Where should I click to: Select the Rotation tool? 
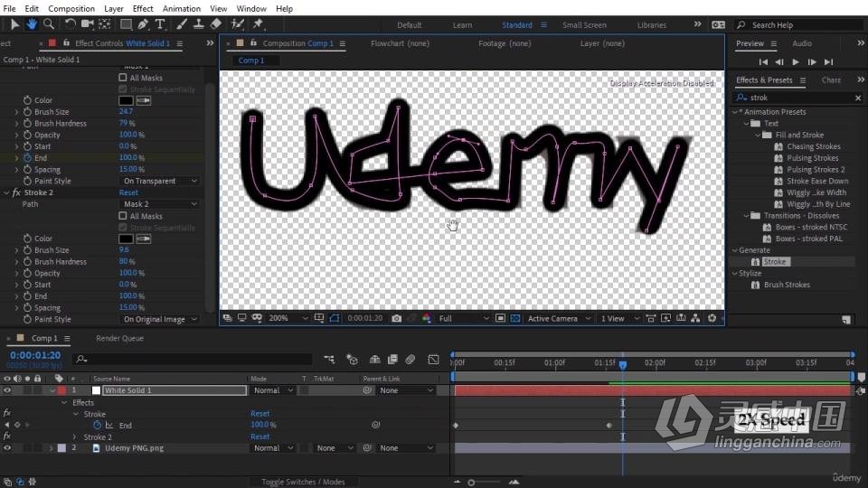[70, 23]
